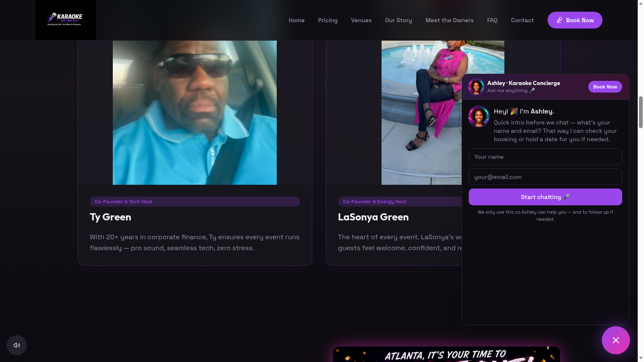This screenshot has height=362, width=644.
Task: Go to the Pricing page
Action: tap(327, 20)
